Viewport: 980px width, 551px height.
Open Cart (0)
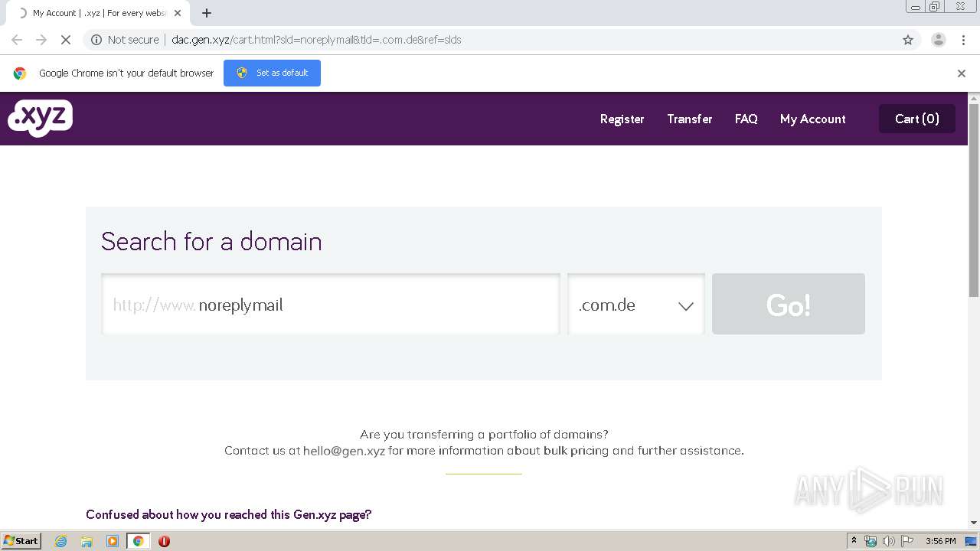[x=916, y=119]
